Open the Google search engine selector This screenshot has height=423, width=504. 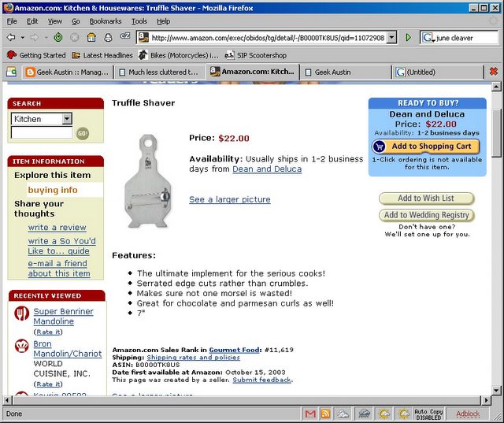(428, 38)
